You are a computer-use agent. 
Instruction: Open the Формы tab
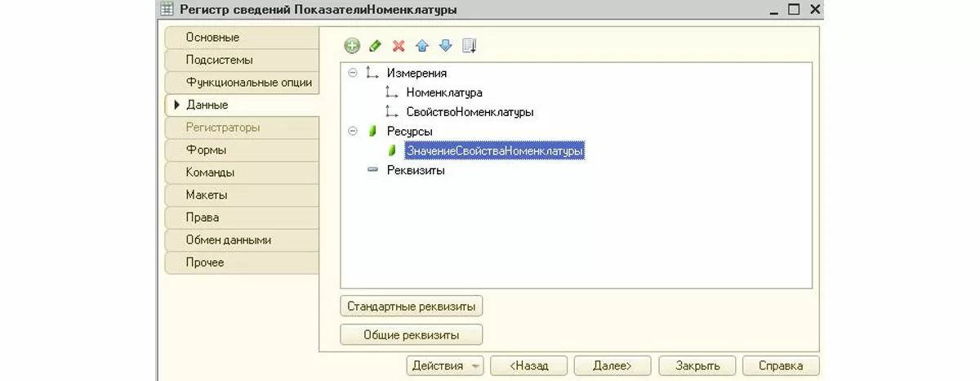coord(206,150)
